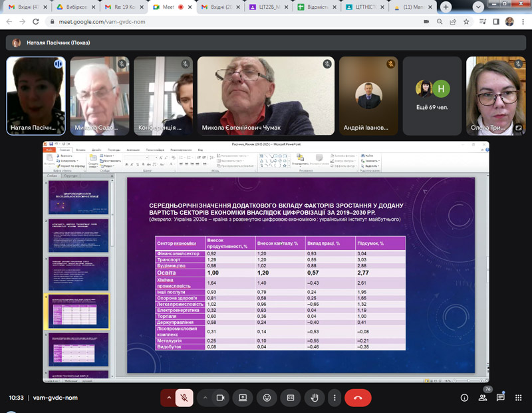
Task: Open the chat panel
Action: (500, 398)
